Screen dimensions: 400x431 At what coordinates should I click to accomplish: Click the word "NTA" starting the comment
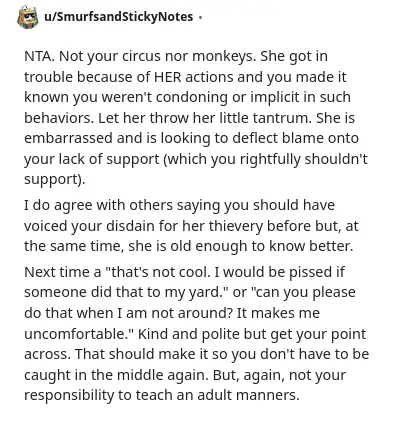[x=38, y=56]
